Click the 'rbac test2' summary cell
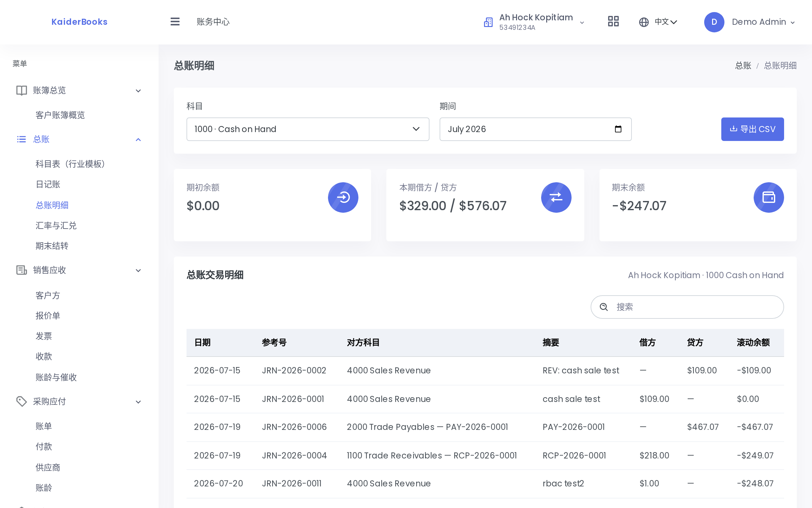This screenshot has width=812, height=508. click(x=563, y=483)
